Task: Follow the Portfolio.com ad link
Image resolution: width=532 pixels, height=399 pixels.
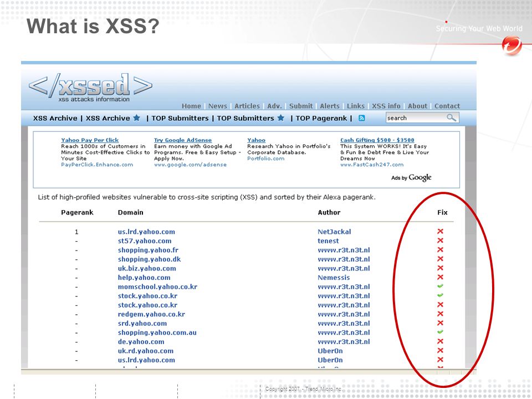Action: pos(265,158)
